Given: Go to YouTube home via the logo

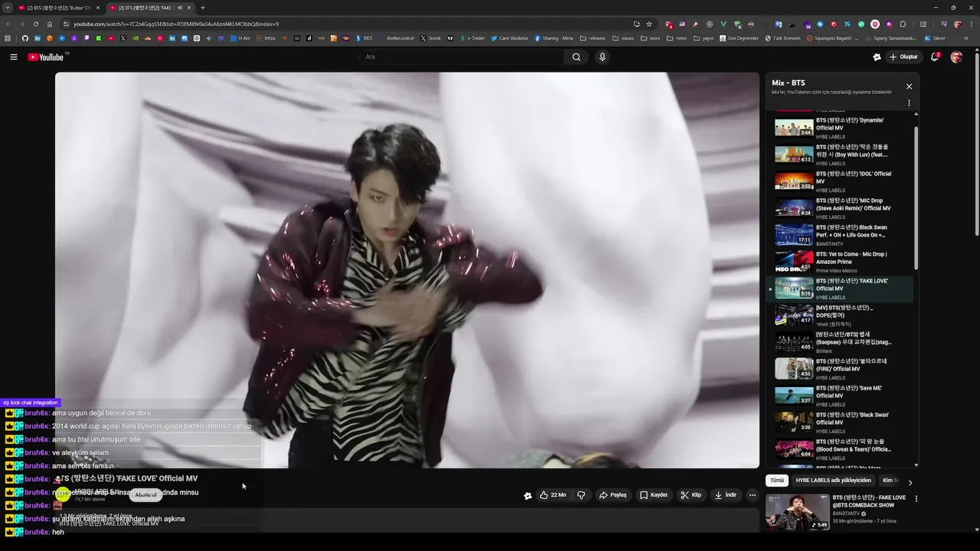Looking at the screenshot, I should pos(47,57).
